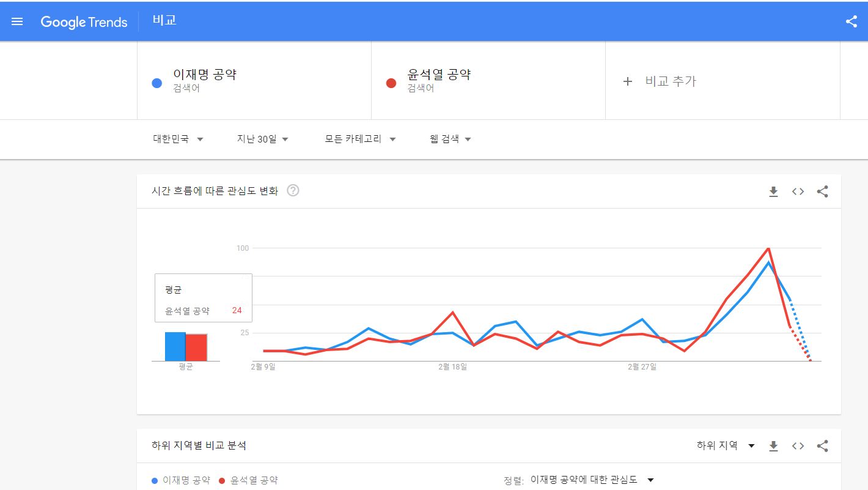The height and width of the screenshot is (490, 868).
Task: Click 평균 label under the bars
Action: point(185,367)
